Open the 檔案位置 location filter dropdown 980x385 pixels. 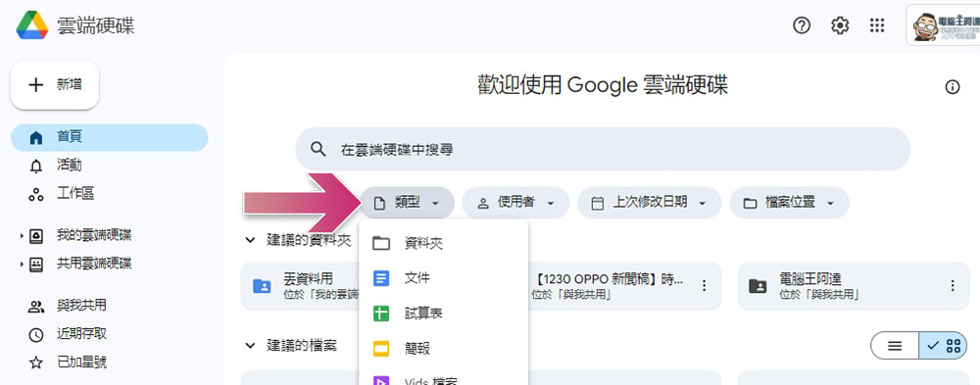[x=789, y=203]
